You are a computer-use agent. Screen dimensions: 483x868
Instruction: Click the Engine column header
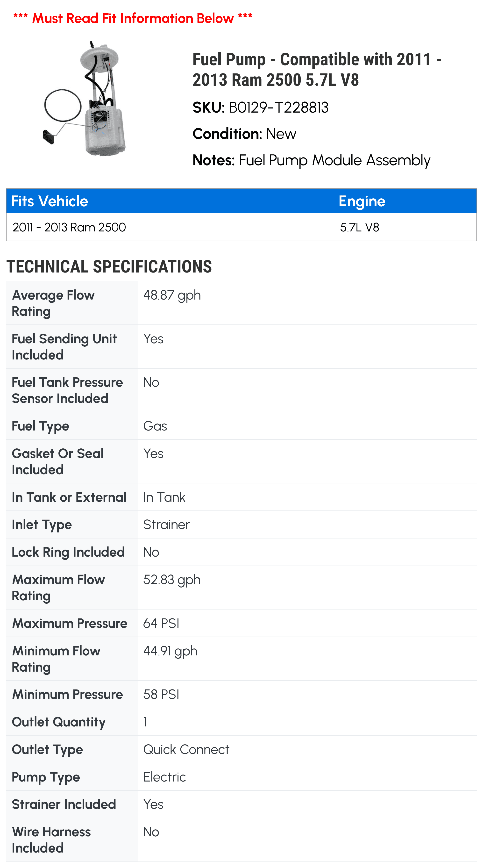coord(362,201)
